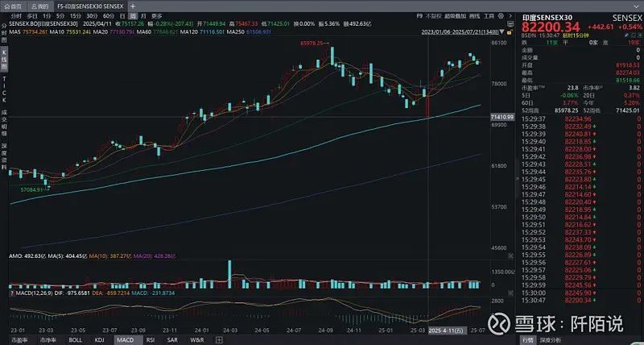The width and height of the screenshot is (644, 345).
Task: Close the MACD sub-chart
Action: [x=510, y=293]
